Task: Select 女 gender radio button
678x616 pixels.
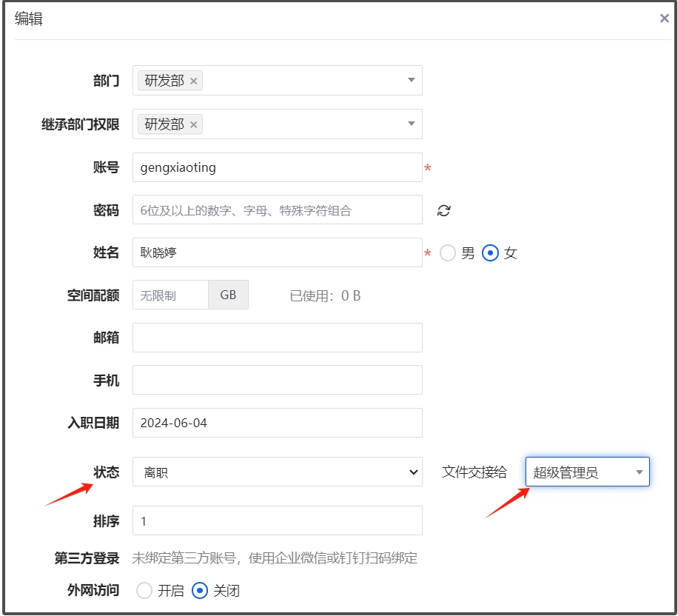Action: 490,253
